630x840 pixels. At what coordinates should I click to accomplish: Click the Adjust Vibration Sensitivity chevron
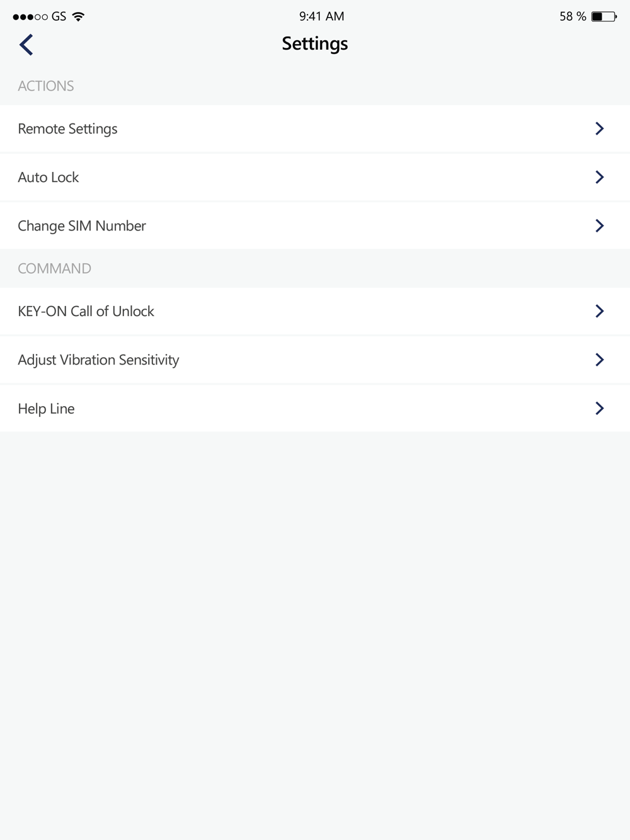tap(599, 360)
